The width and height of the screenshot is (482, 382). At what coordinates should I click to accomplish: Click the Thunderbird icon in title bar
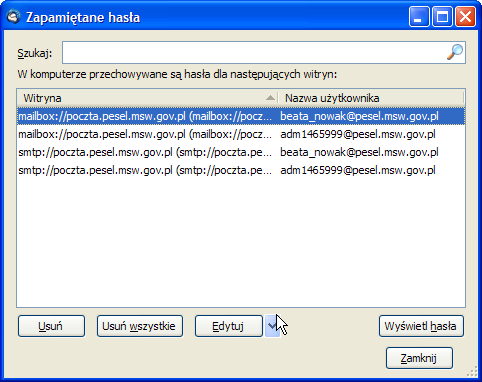click(x=14, y=17)
